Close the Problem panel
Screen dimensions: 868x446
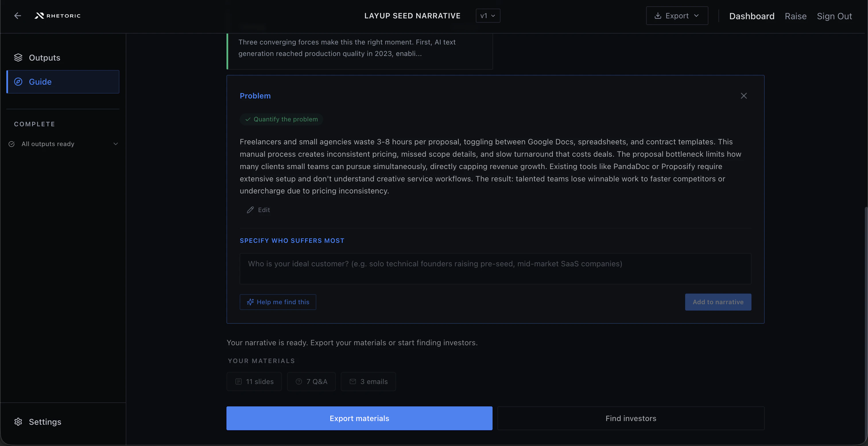tap(744, 96)
